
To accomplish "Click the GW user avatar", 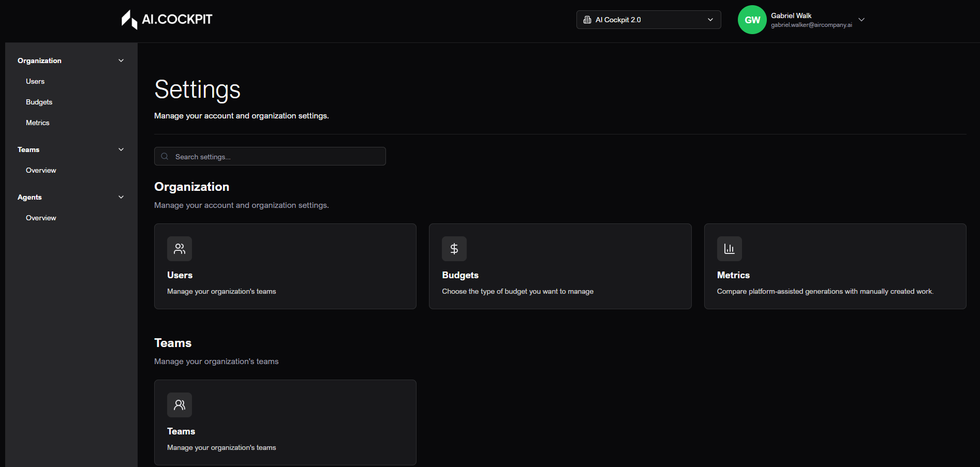I will click(x=752, y=20).
